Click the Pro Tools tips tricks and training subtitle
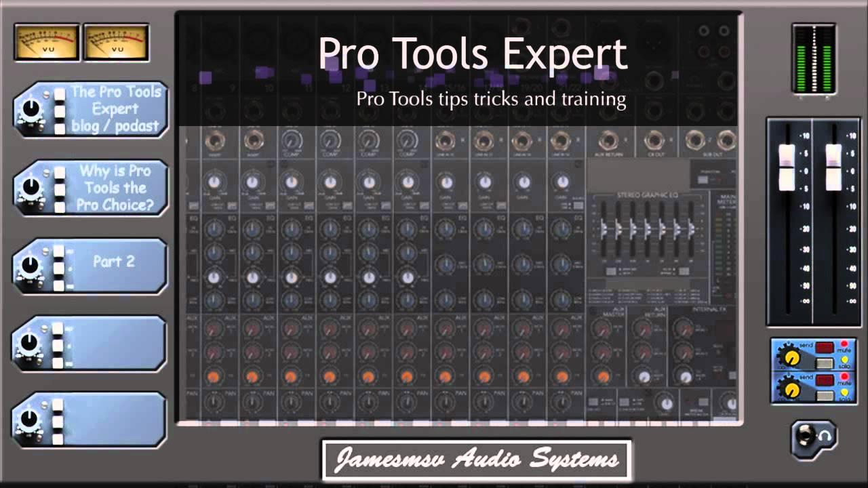The width and height of the screenshot is (868, 488). pyautogui.click(x=491, y=99)
